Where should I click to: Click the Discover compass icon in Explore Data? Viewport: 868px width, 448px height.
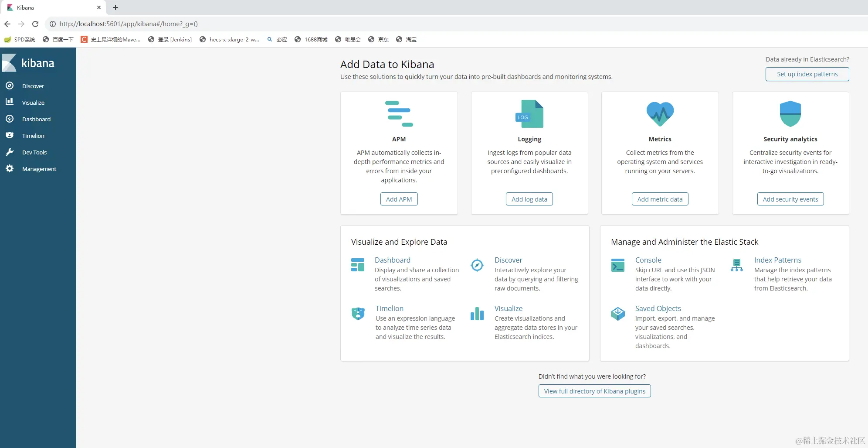(x=477, y=265)
